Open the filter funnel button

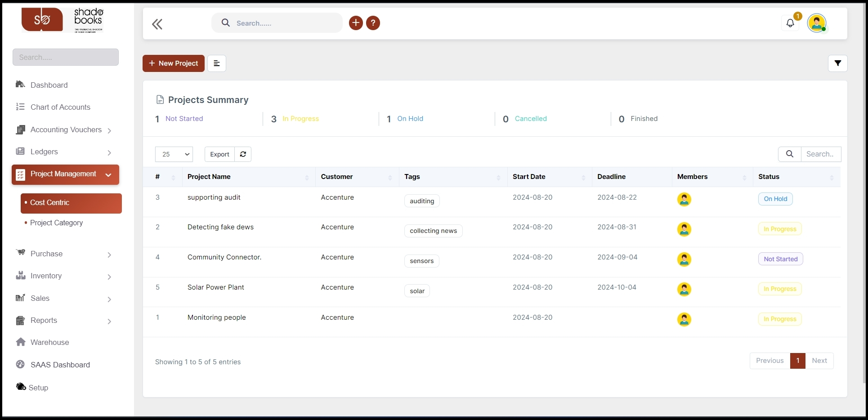pos(837,63)
